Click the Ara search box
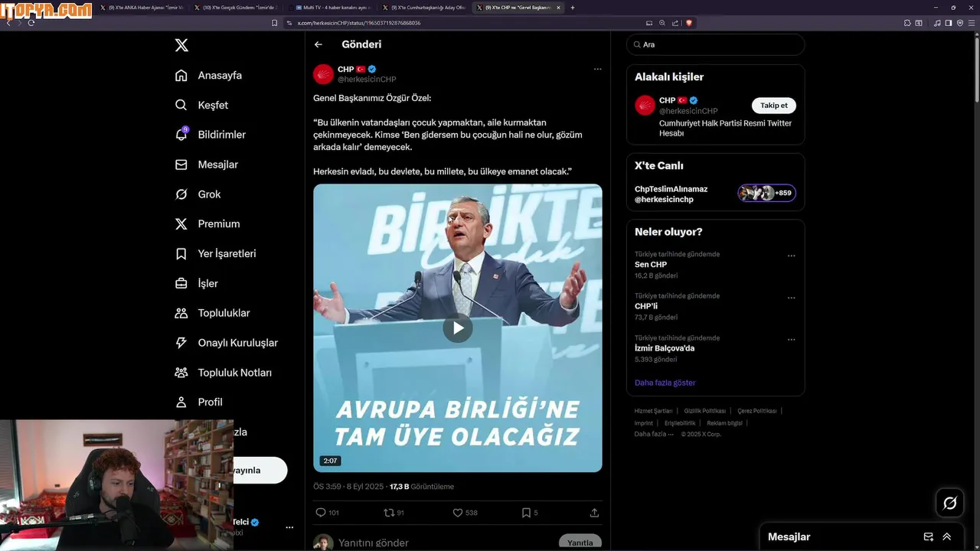The image size is (980, 551). point(716,44)
